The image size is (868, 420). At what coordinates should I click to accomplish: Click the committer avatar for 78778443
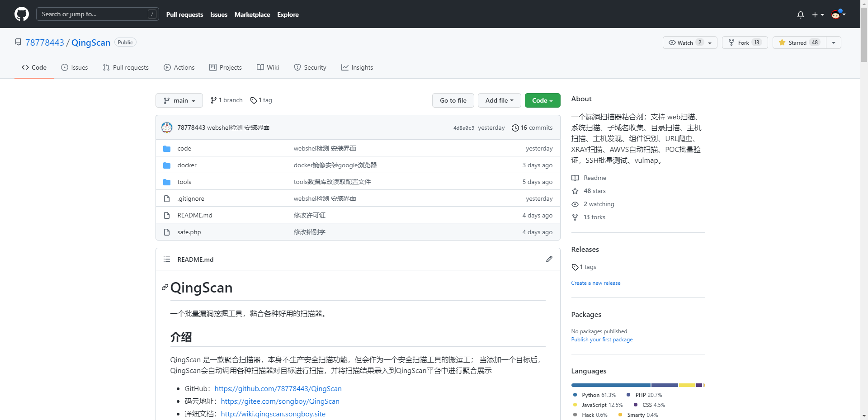pos(167,127)
